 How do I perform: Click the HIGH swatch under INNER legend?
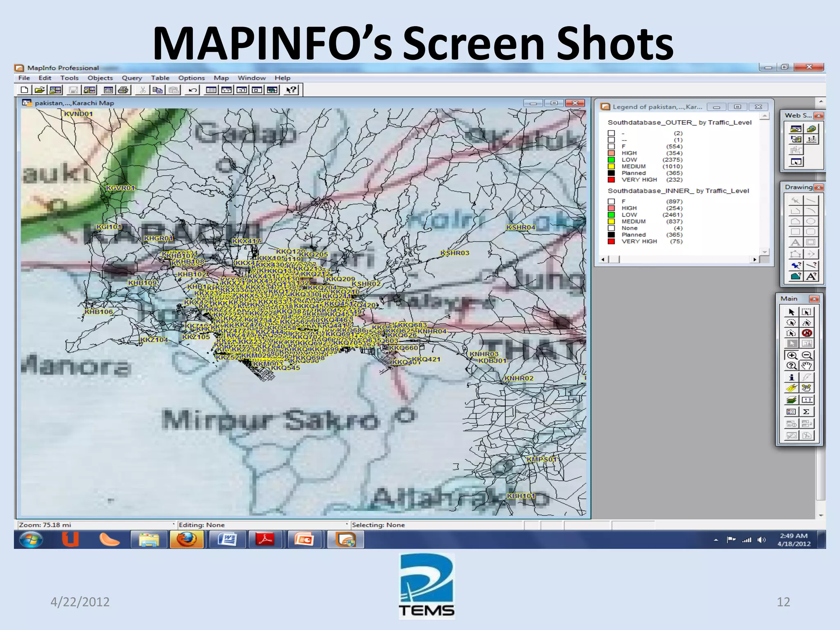[611, 208]
